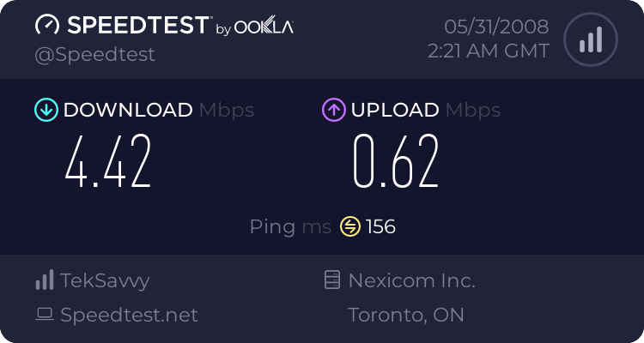Select the 0.62 upload speed value

[397, 161]
